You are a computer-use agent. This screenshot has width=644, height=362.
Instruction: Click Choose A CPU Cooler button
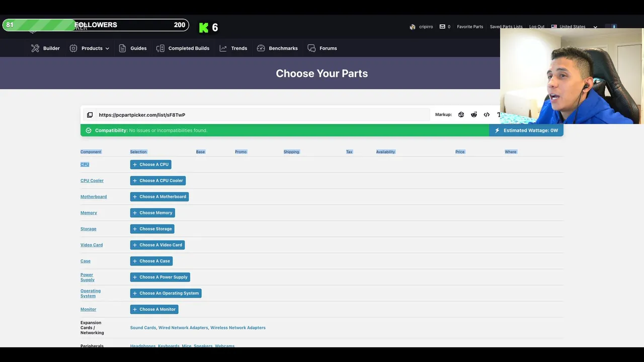(158, 180)
